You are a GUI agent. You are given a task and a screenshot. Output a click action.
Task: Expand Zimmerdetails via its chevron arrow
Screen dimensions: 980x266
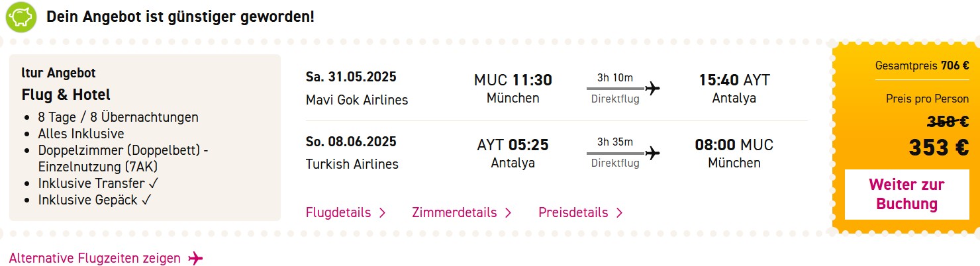(508, 212)
